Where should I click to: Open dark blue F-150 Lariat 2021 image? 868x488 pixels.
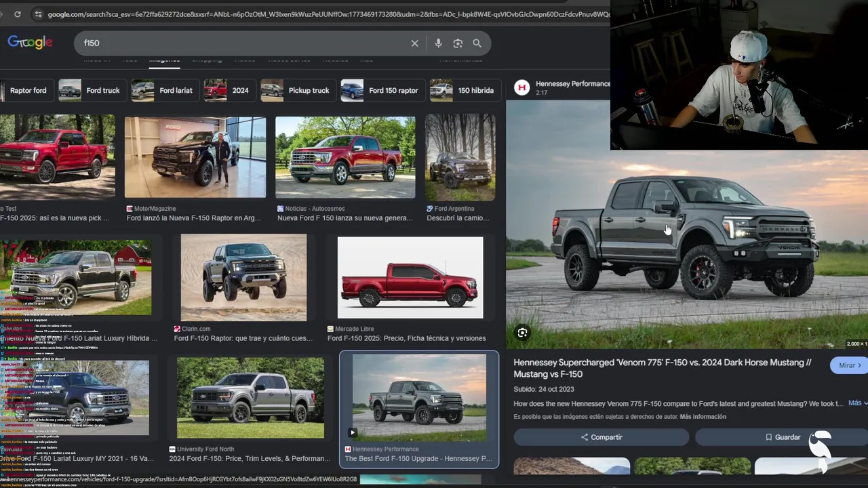pos(75,398)
